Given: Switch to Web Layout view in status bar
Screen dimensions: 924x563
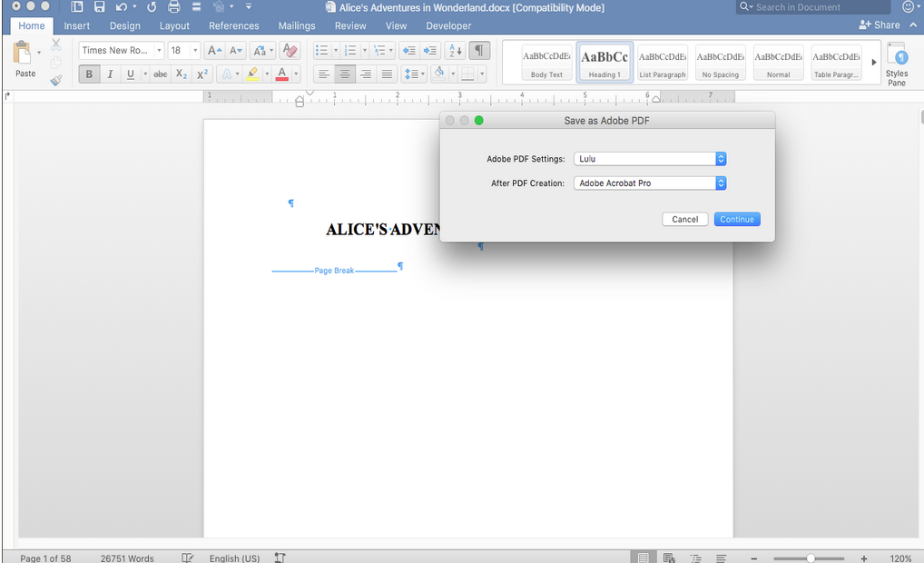Looking at the screenshot, I should click(669, 558).
